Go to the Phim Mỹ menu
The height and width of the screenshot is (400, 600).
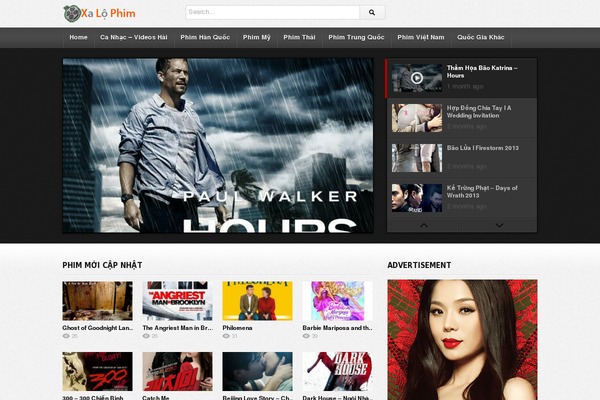point(256,38)
